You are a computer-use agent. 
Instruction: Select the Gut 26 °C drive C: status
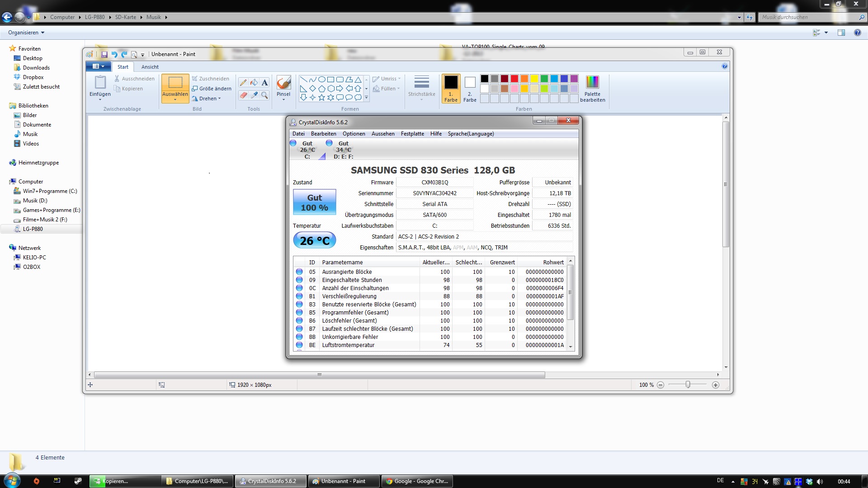coord(307,150)
